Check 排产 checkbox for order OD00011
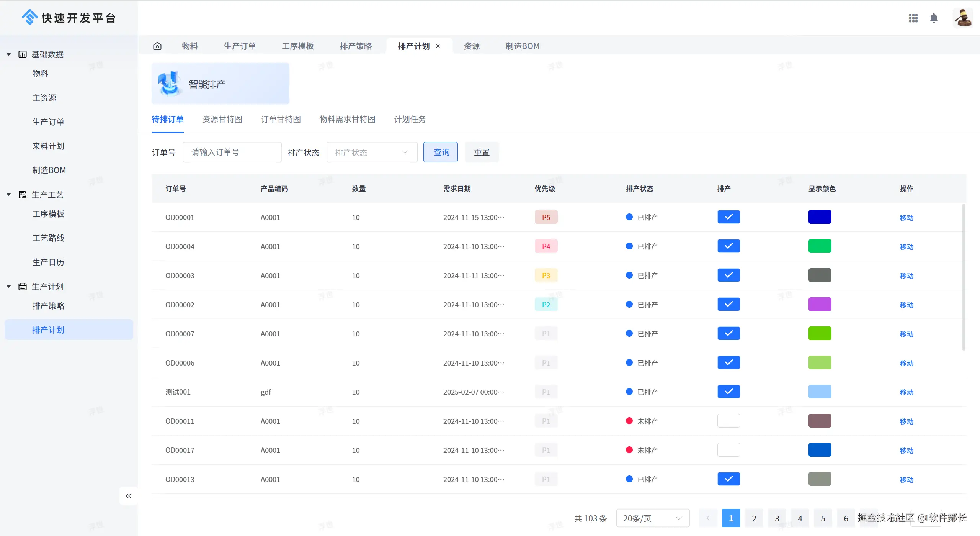 (x=728, y=421)
